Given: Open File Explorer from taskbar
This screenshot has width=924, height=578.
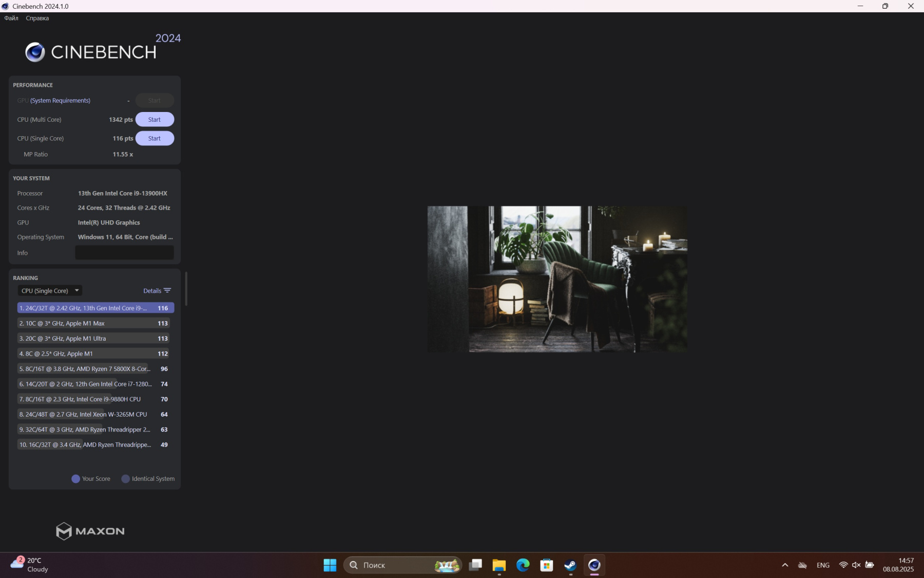Looking at the screenshot, I should pyautogui.click(x=499, y=565).
